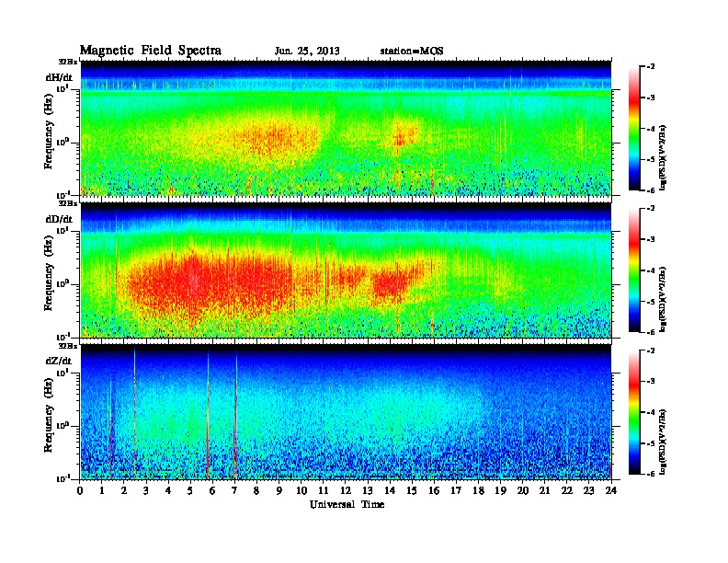Click the "Universal Time" axis title
The image size is (728, 563).
click(347, 504)
